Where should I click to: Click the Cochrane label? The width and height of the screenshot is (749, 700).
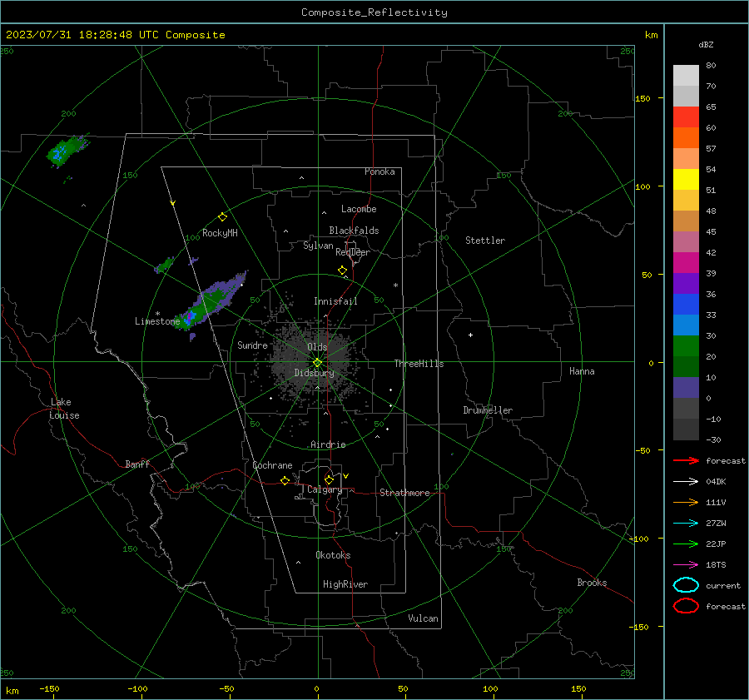click(272, 465)
